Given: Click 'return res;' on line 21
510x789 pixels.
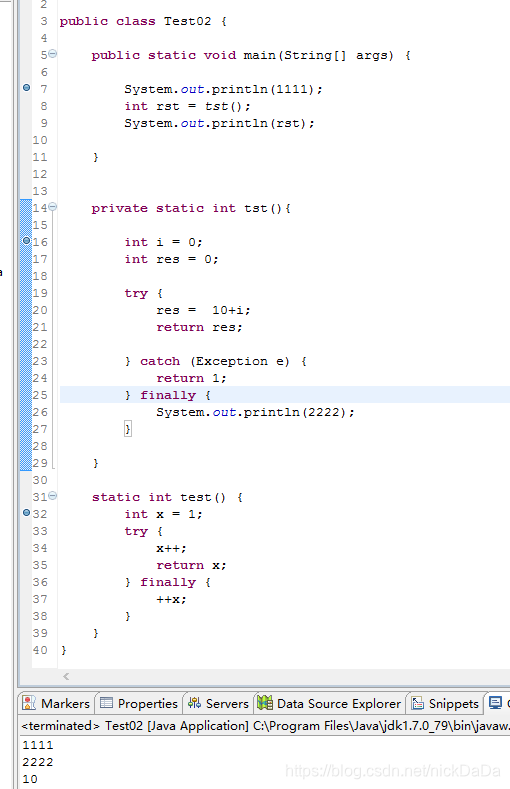Looking at the screenshot, I should point(199,328).
